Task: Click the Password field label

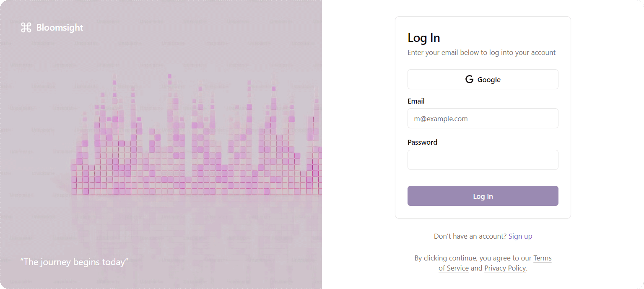Action: pyautogui.click(x=422, y=142)
